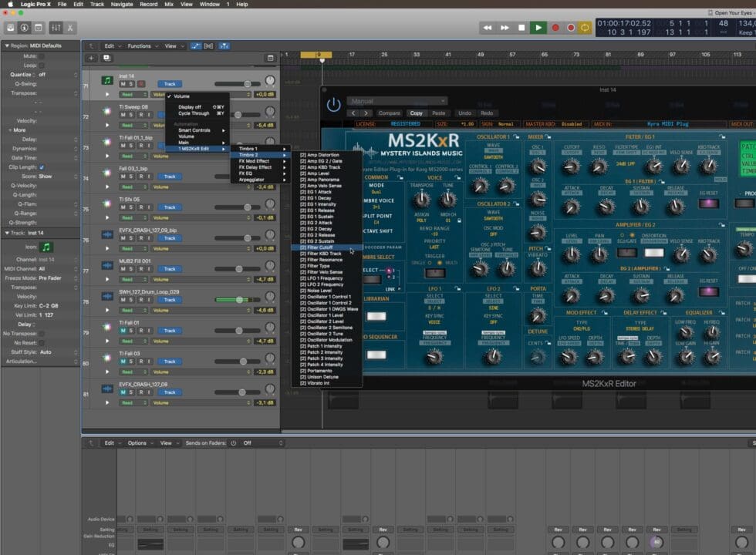The image size is (756, 555).
Task: Open the green music note track icon
Action: (107, 79)
